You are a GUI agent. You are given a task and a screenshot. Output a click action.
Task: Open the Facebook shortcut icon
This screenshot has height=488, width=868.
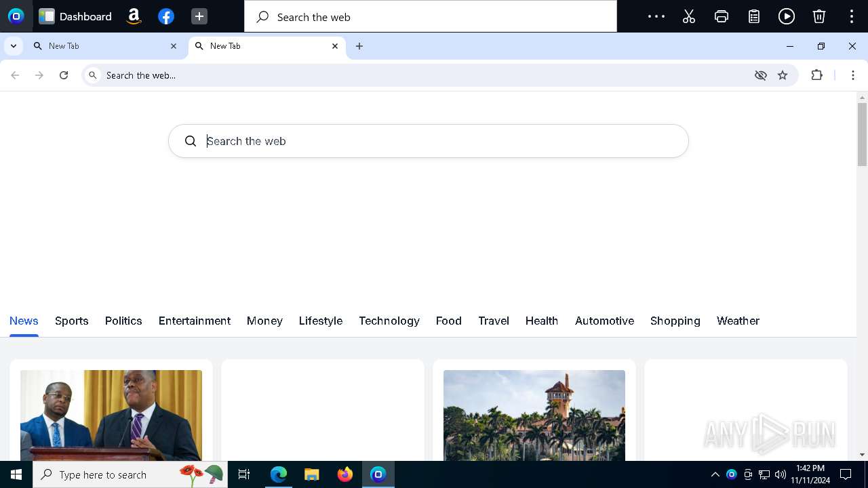click(166, 16)
